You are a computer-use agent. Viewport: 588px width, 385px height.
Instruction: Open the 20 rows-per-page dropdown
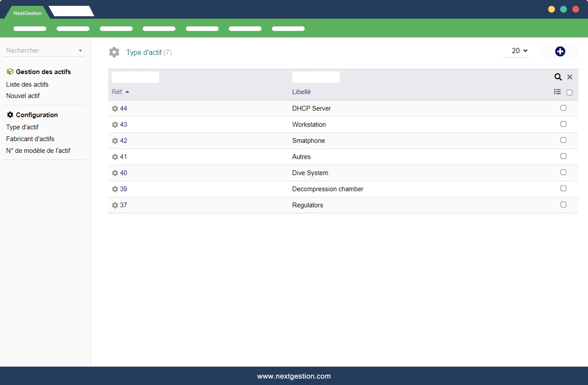click(519, 51)
